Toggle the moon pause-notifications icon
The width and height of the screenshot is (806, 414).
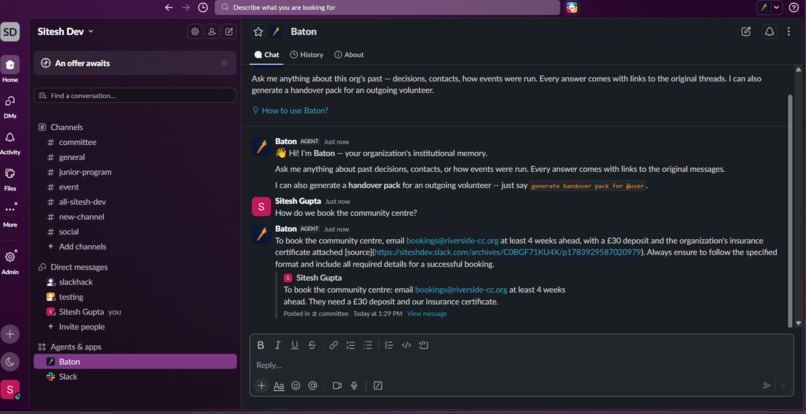[10, 362]
